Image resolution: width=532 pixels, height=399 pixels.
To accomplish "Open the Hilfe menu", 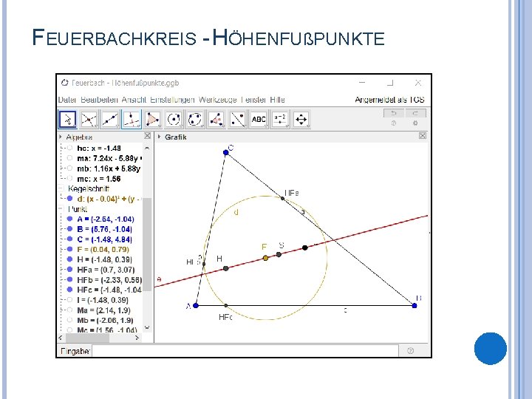I will (x=277, y=100).
